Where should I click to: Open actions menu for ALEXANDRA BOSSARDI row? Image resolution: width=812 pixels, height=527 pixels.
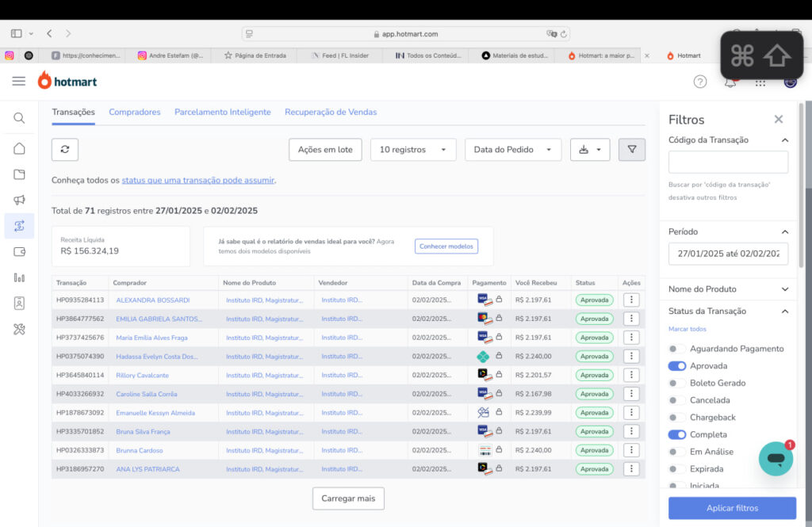coord(631,300)
